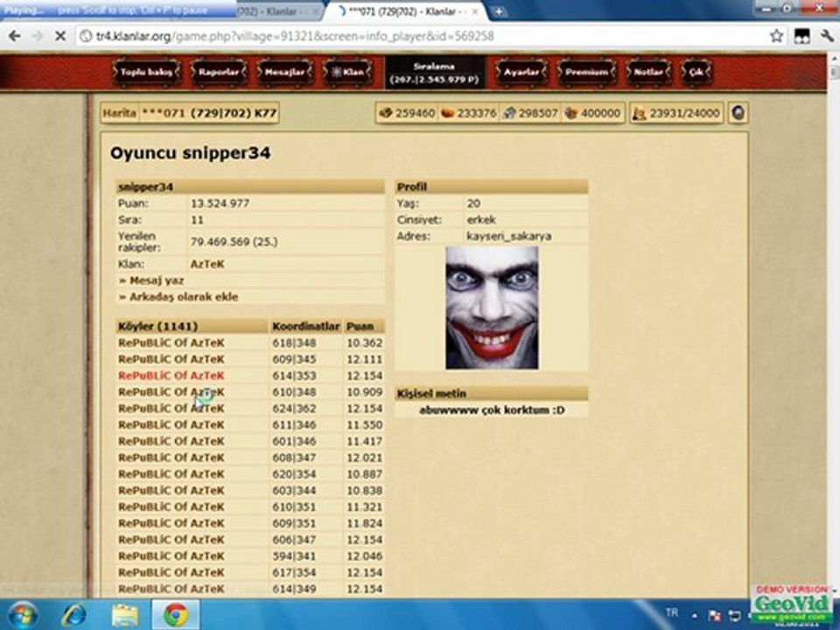Bookmark page with the star icon
840x630 pixels.
pyautogui.click(x=776, y=36)
